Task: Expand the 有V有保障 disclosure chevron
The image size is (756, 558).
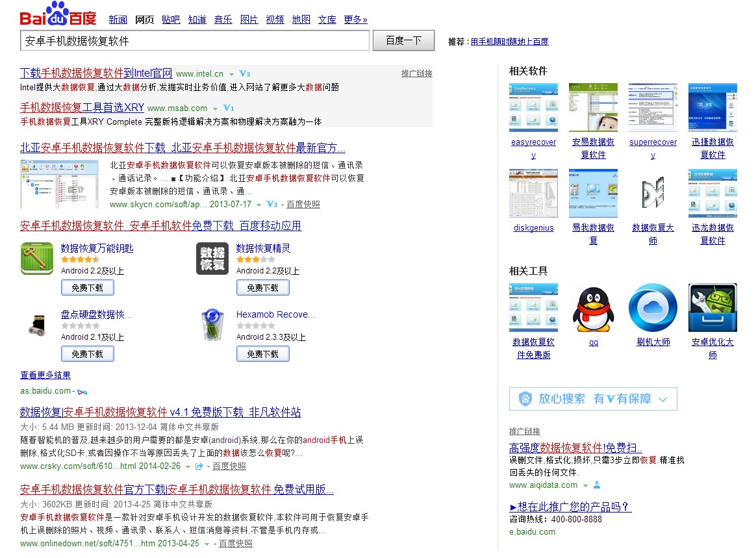Action: pos(662,399)
